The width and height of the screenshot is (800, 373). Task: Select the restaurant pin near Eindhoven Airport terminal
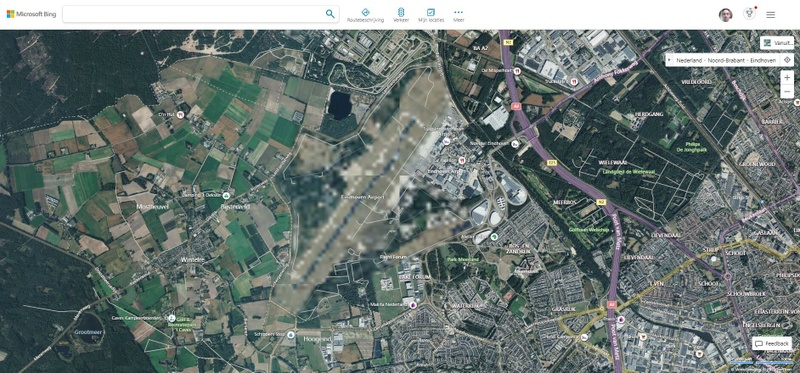coord(461,160)
